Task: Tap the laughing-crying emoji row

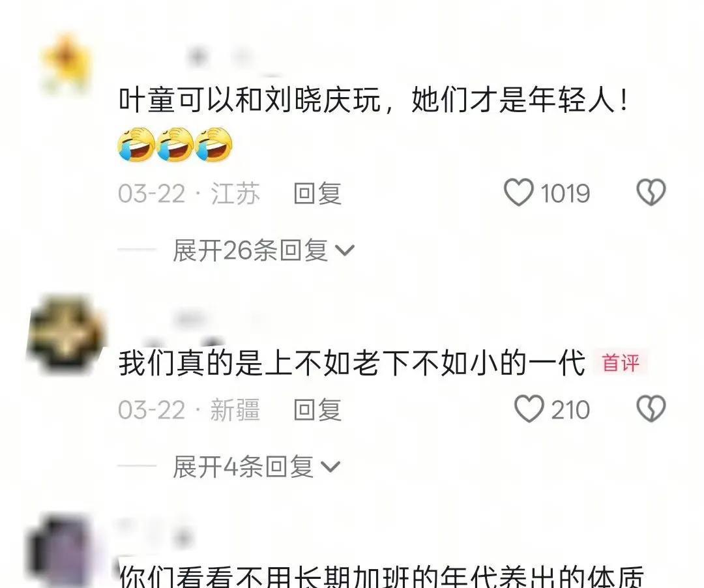Action: pyautogui.click(x=175, y=144)
